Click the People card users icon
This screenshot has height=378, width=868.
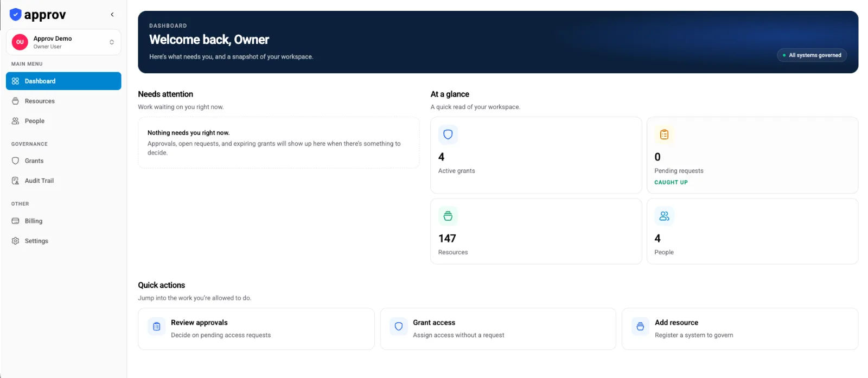coord(664,216)
